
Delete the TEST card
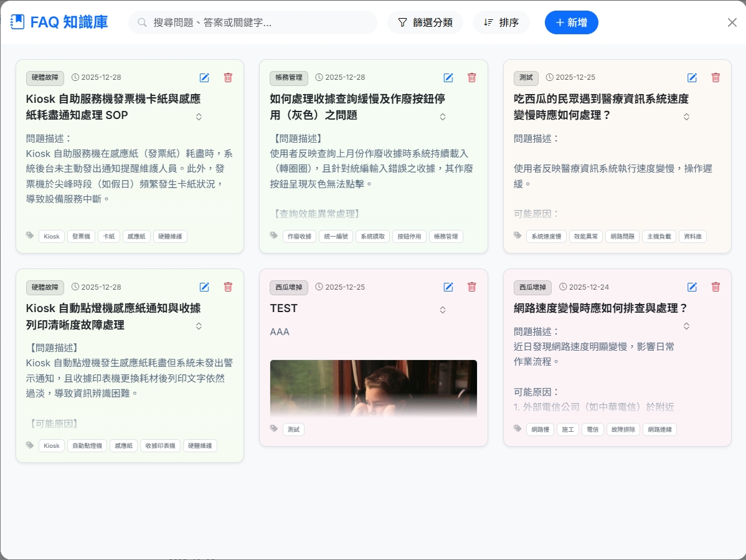[x=471, y=287]
